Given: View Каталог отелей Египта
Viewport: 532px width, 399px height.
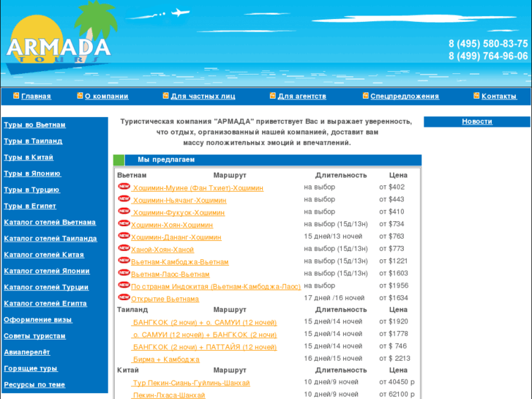Looking at the screenshot, I should [x=45, y=304].
